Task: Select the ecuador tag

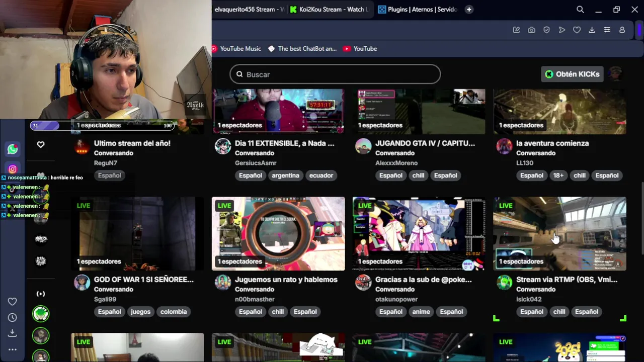Action: point(321,175)
